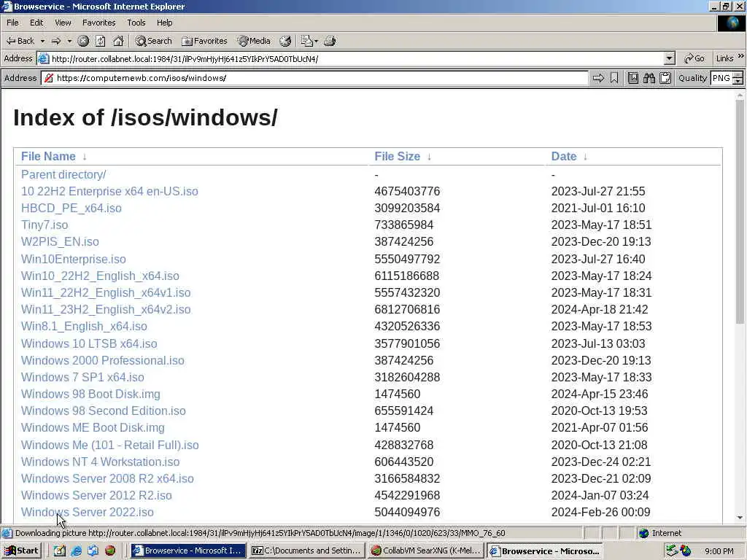Sort listing by Date header
Image resolution: width=747 pixels, height=560 pixels.
tap(564, 156)
